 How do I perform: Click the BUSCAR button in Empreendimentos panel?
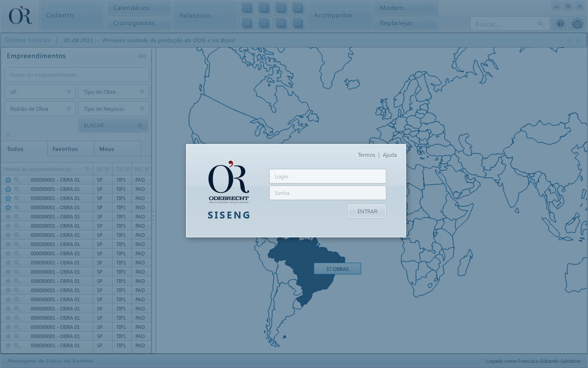click(113, 126)
